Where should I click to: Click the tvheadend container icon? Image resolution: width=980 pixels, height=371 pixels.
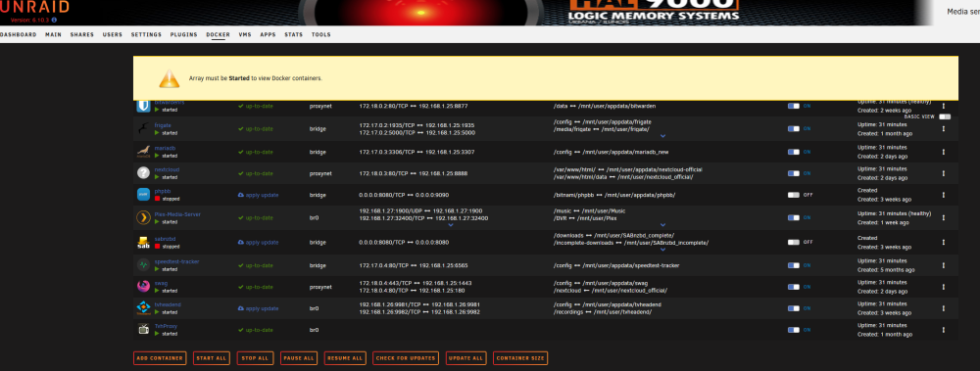click(x=144, y=308)
